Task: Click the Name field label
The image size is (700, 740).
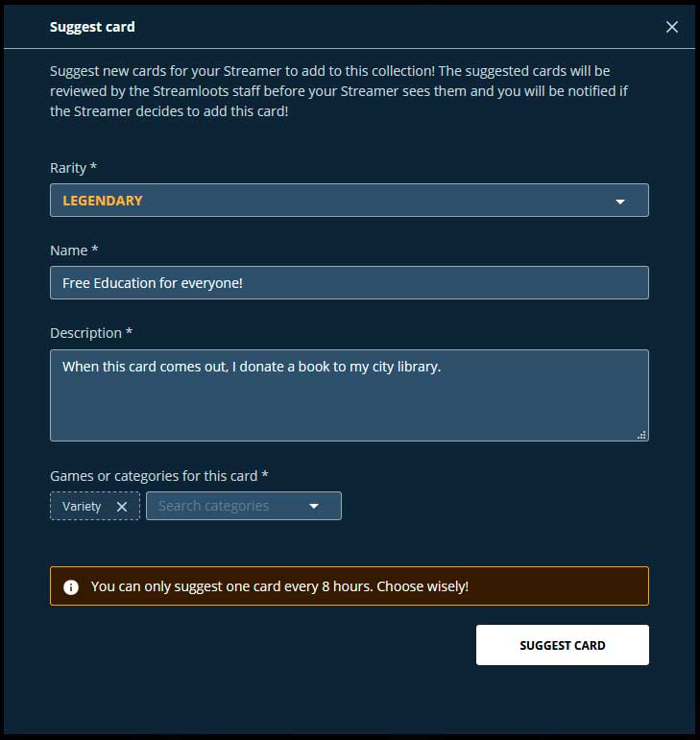Action: (74, 251)
